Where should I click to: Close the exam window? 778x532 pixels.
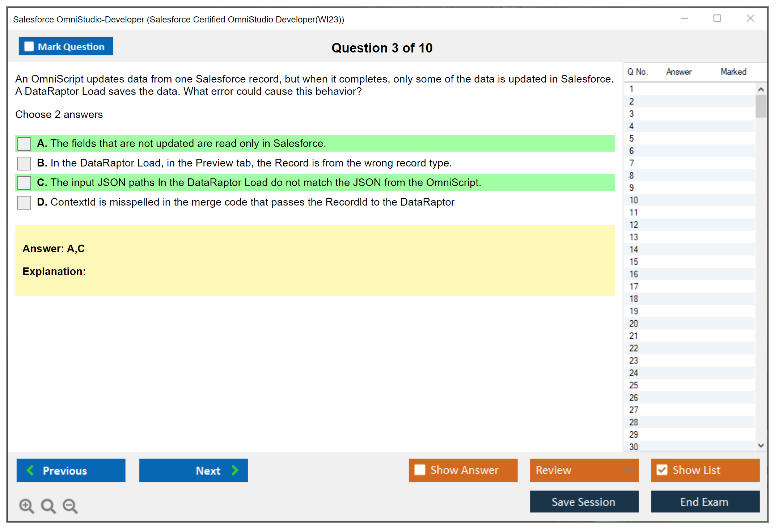[x=750, y=18]
